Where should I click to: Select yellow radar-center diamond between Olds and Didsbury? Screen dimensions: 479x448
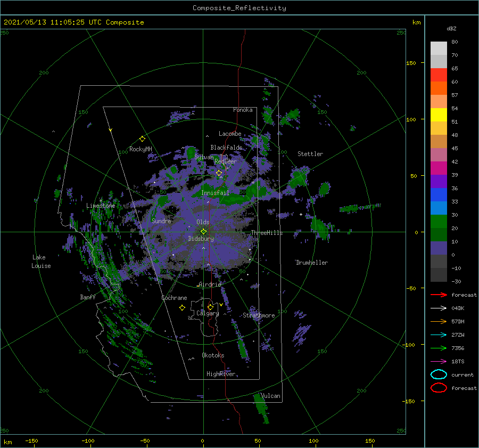(x=203, y=232)
